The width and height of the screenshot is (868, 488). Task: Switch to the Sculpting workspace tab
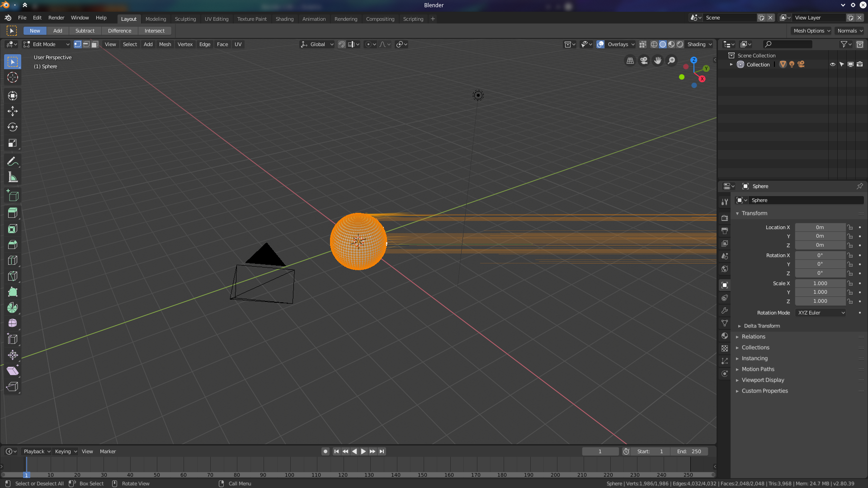[x=185, y=19]
